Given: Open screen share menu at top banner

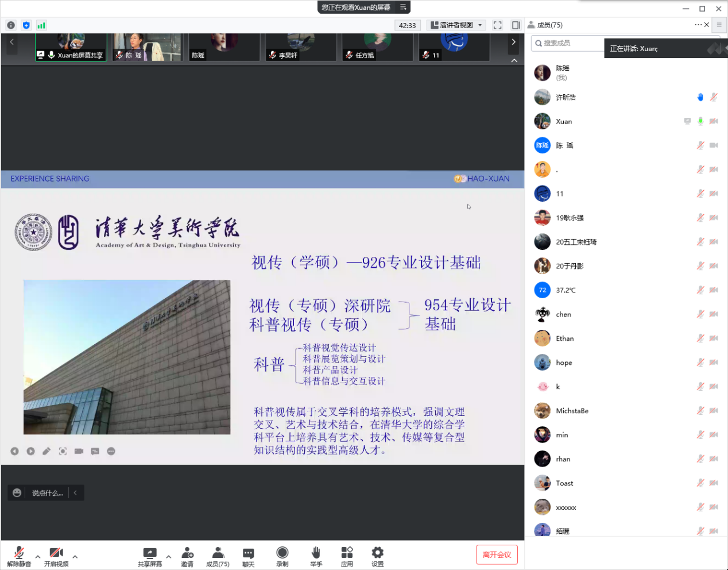Looking at the screenshot, I should (403, 7).
